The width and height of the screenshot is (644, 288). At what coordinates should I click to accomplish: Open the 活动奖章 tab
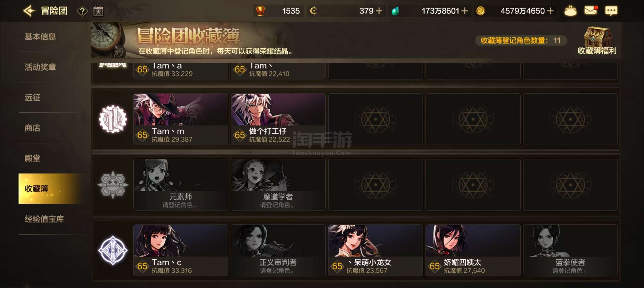click(40, 67)
